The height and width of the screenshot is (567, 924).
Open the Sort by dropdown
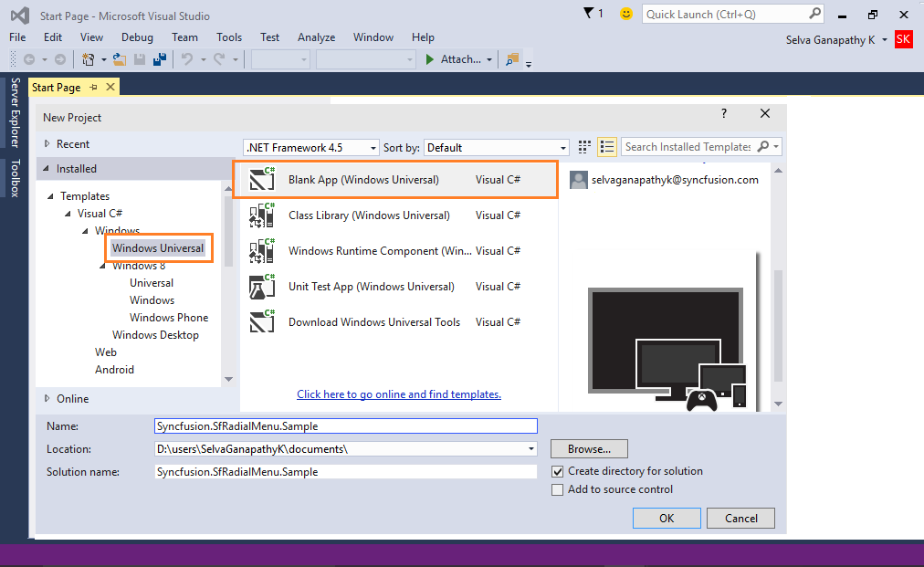pos(499,148)
